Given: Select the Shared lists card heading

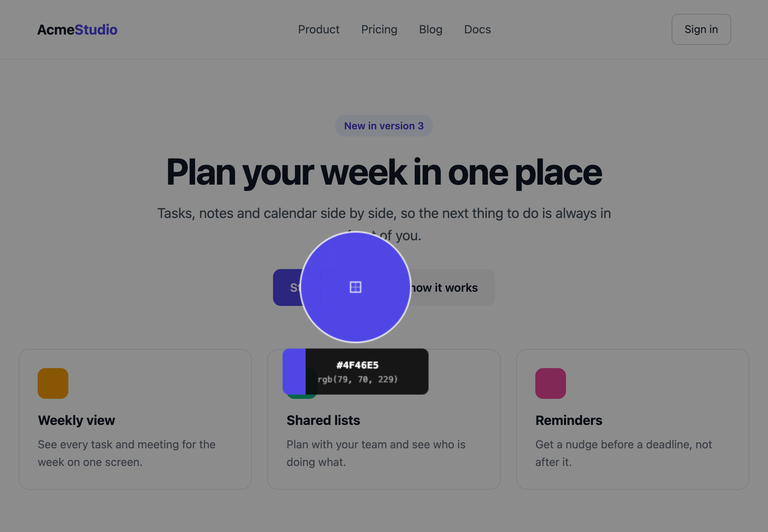Looking at the screenshot, I should click(323, 420).
